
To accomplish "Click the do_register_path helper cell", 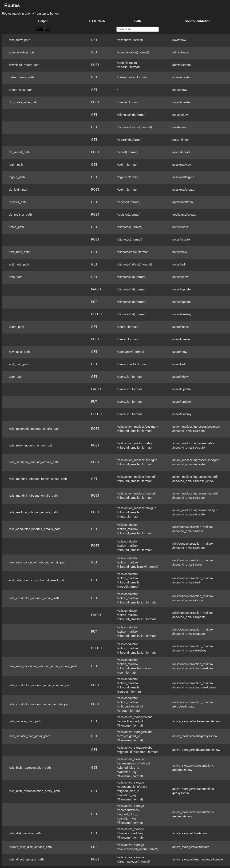I will [x=20, y=215].
